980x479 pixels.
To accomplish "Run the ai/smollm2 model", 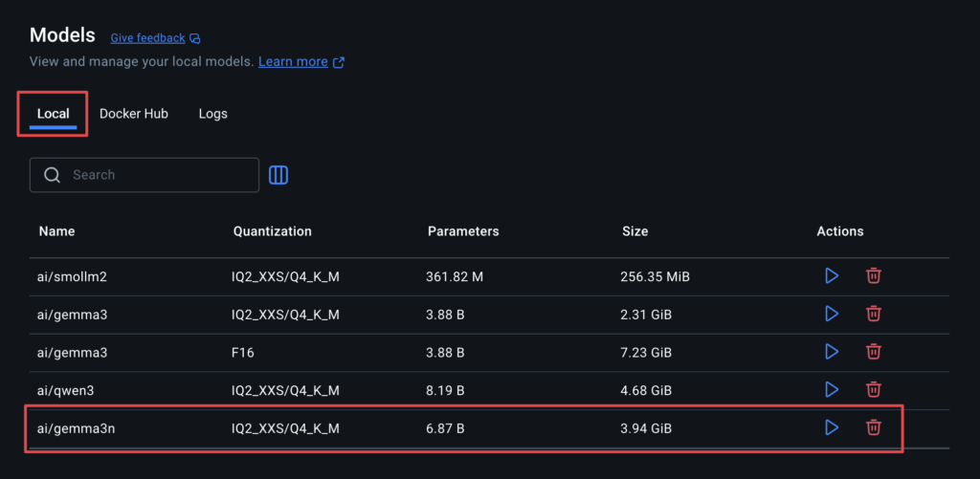I will click(832, 275).
